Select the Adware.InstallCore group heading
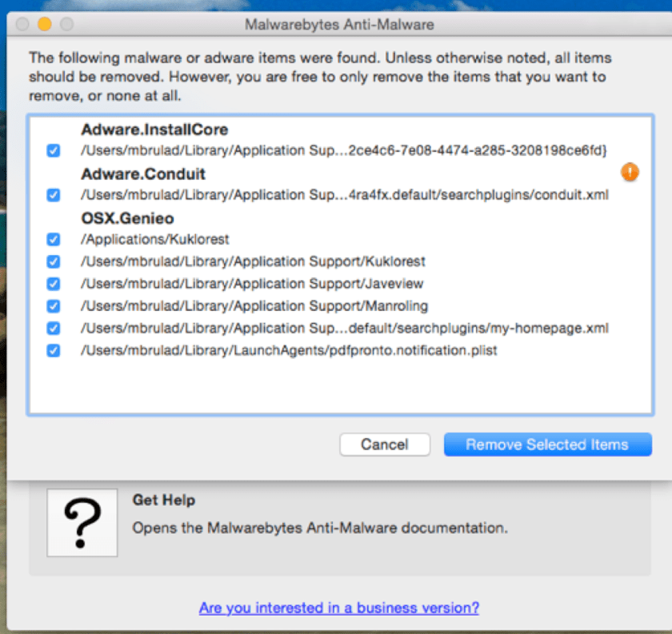Screen dimensions: 672x634 pos(154,130)
